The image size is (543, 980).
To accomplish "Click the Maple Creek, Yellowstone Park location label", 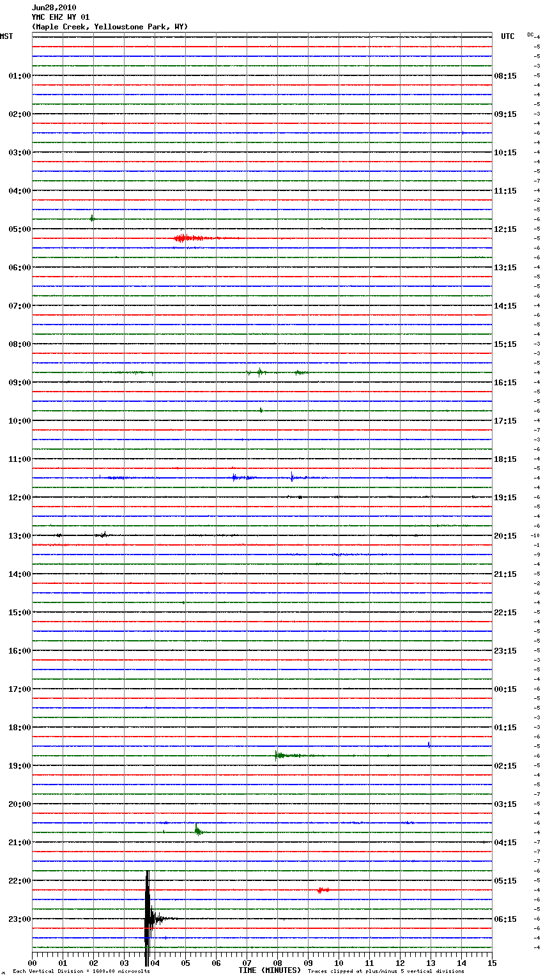I will click(110, 27).
